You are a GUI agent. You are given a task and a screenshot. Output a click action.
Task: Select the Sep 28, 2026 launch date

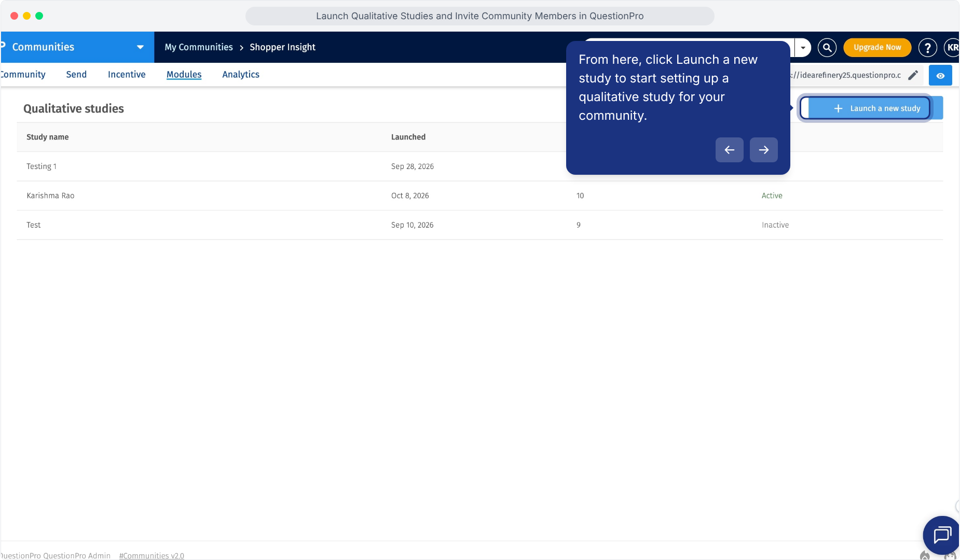413,166
